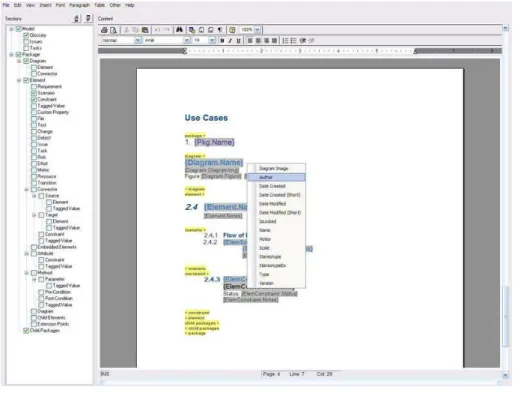This screenshot has width=515, height=393.
Task: Choose Stereotype in context menu
Action: [276, 257]
